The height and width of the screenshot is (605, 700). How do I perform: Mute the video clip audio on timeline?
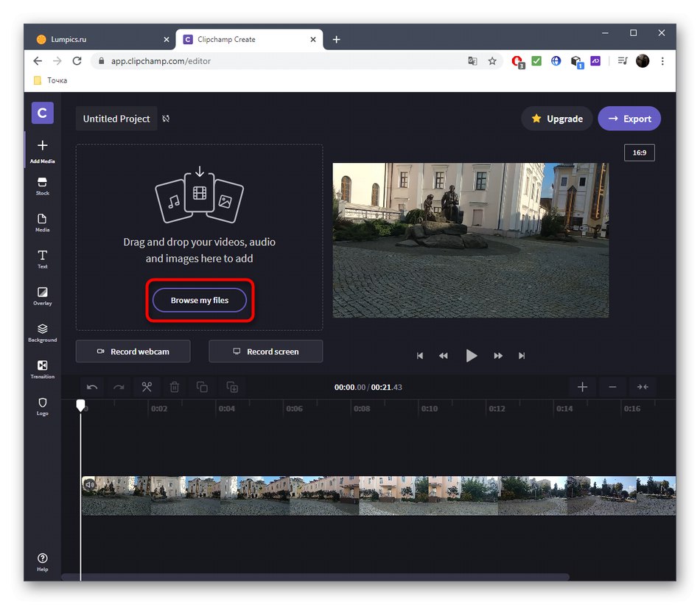(x=89, y=485)
